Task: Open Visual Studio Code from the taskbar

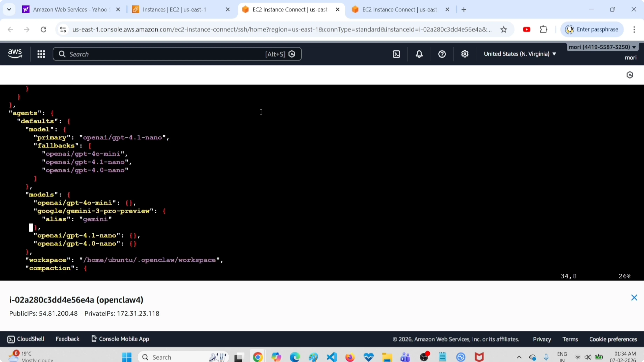Action: [331, 357]
